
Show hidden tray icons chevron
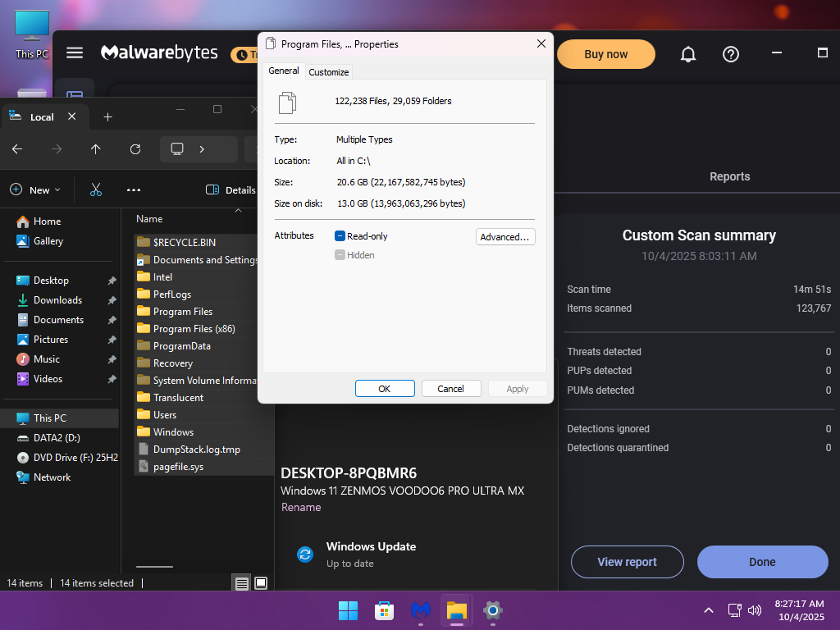tap(708, 610)
